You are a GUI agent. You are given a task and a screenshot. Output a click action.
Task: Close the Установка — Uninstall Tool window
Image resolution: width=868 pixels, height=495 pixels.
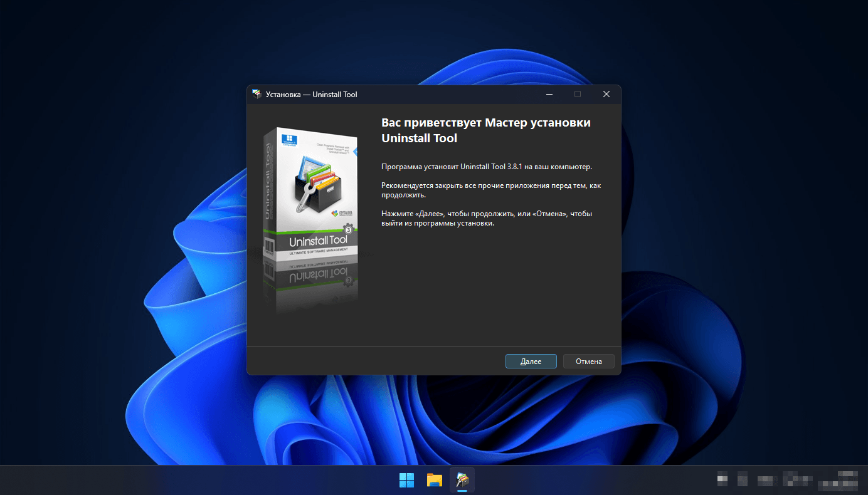[606, 94]
